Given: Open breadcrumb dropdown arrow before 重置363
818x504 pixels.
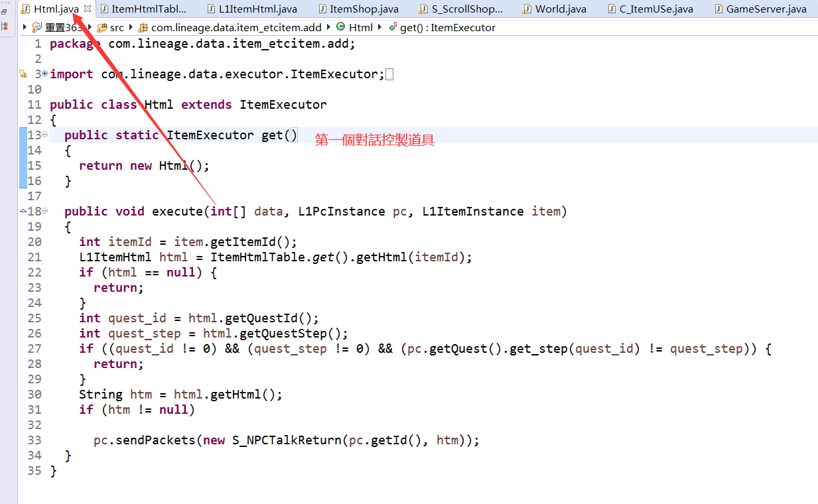Looking at the screenshot, I should coord(25,27).
